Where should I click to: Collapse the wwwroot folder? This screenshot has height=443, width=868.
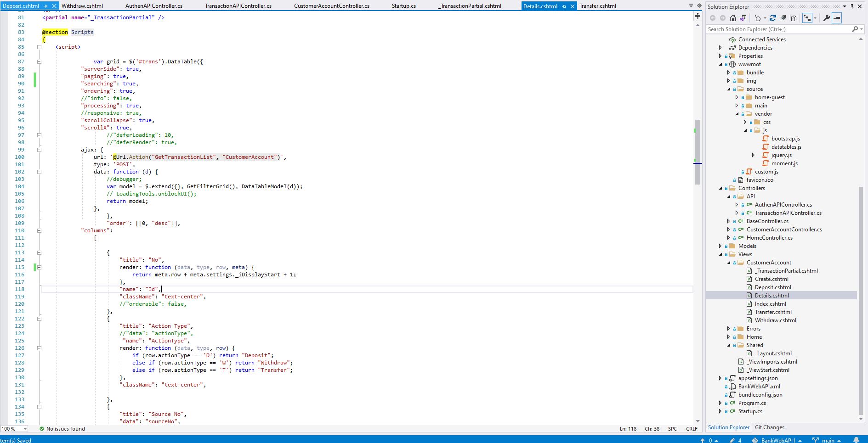click(x=720, y=64)
